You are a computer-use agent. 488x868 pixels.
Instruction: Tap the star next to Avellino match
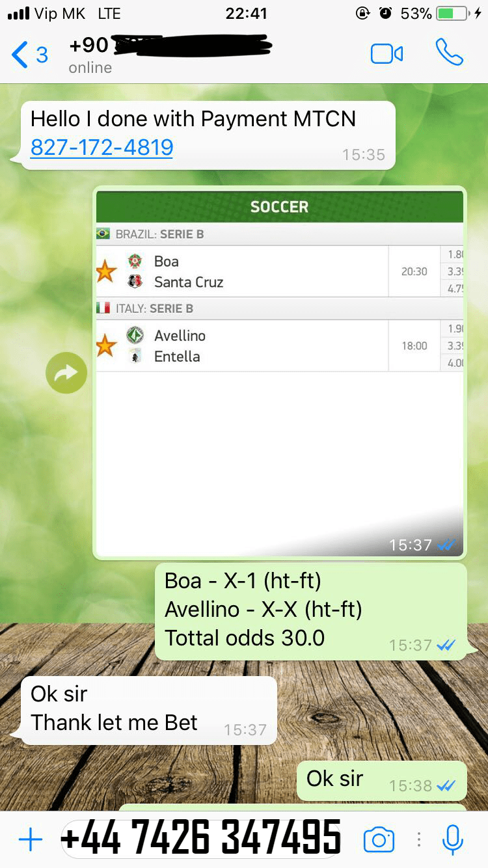point(106,346)
